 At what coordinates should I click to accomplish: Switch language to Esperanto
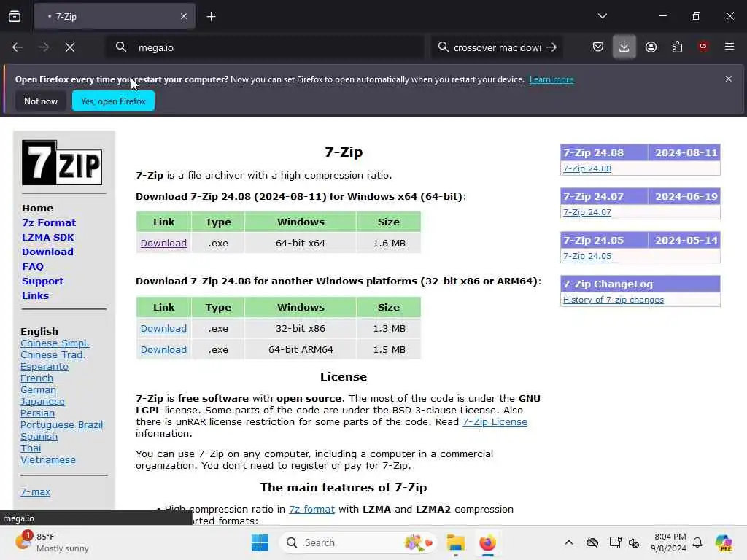click(44, 366)
